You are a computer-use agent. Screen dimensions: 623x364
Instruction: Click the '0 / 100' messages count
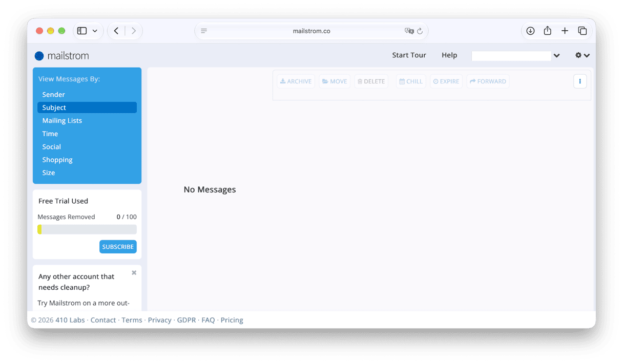pos(127,217)
